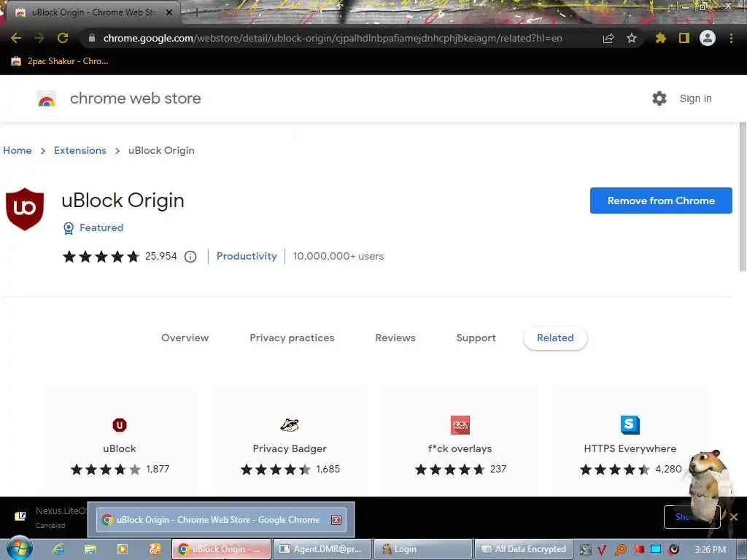The width and height of the screenshot is (747, 560).
Task: Reload the current page
Action: click(63, 38)
